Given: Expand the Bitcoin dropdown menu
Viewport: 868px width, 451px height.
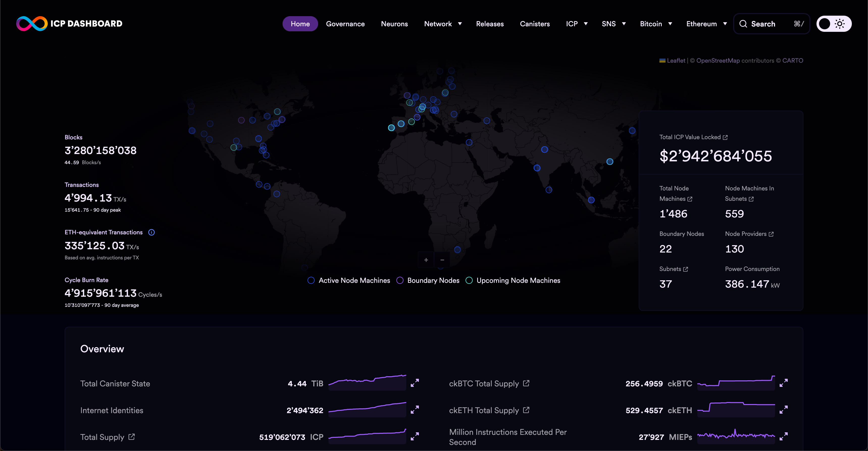Looking at the screenshot, I should coord(656,23).
